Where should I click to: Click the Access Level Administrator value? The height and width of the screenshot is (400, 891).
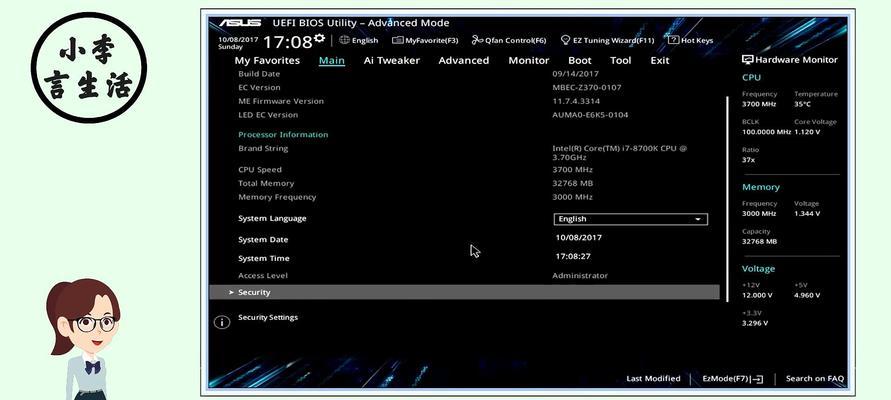[x=580, y=276]
